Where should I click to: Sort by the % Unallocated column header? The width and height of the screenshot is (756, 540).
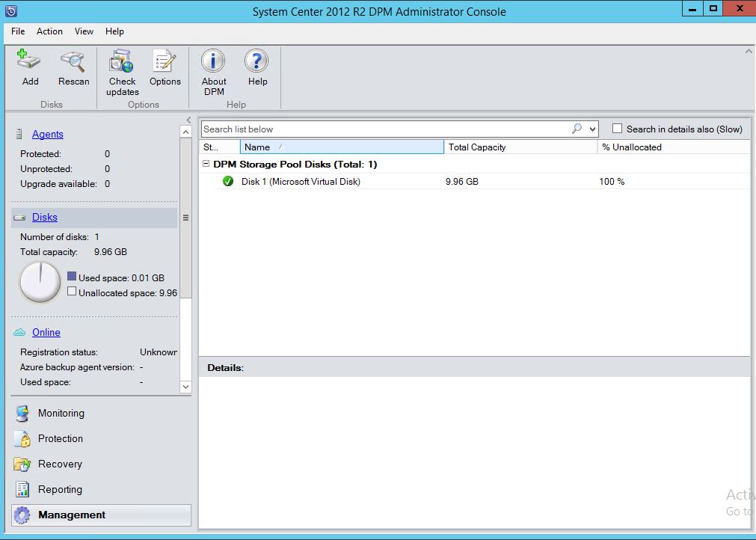tap(674, 147)
